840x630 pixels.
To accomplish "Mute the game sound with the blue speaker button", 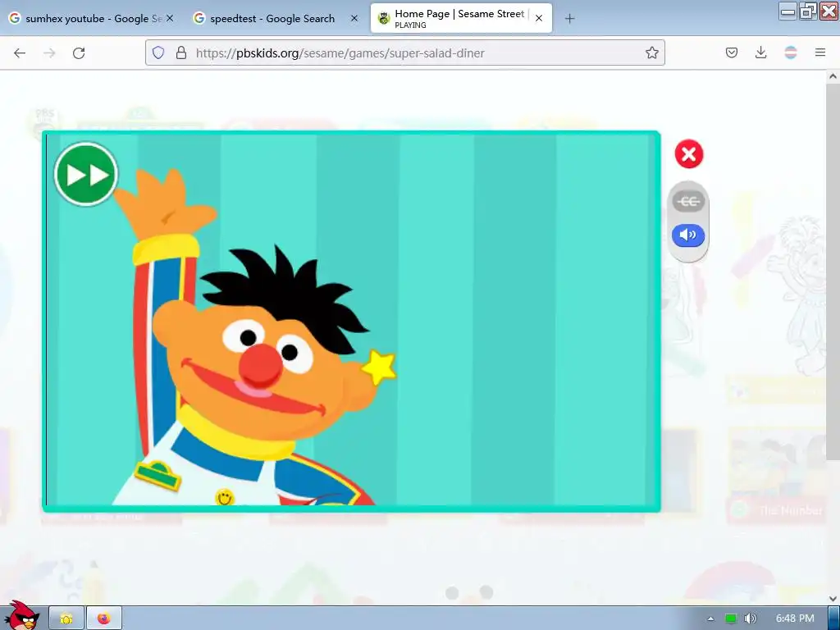I will click(x=688, y=235).
